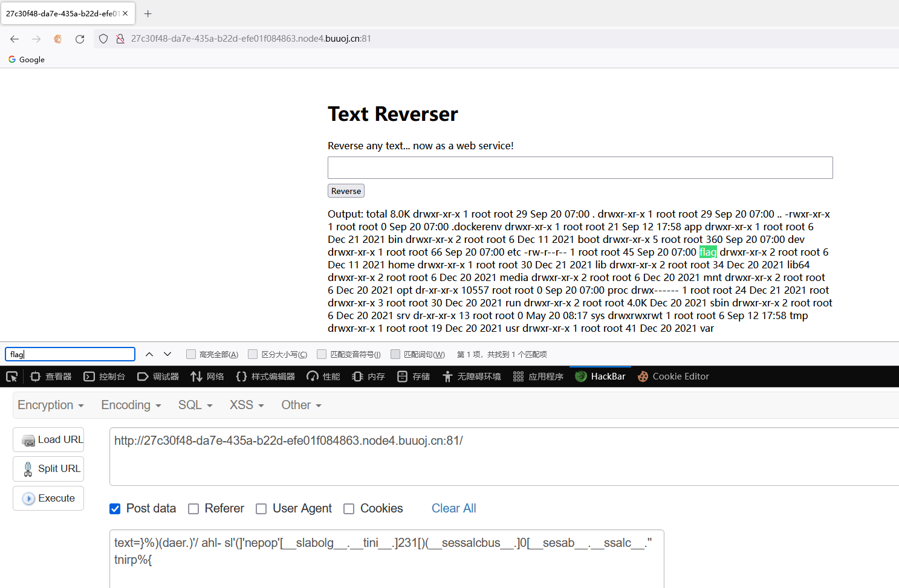This screenshot has width=899, height=588.
Task: Open the 调试器 (Debugger) panel
Action: click(x=158, y=376)
